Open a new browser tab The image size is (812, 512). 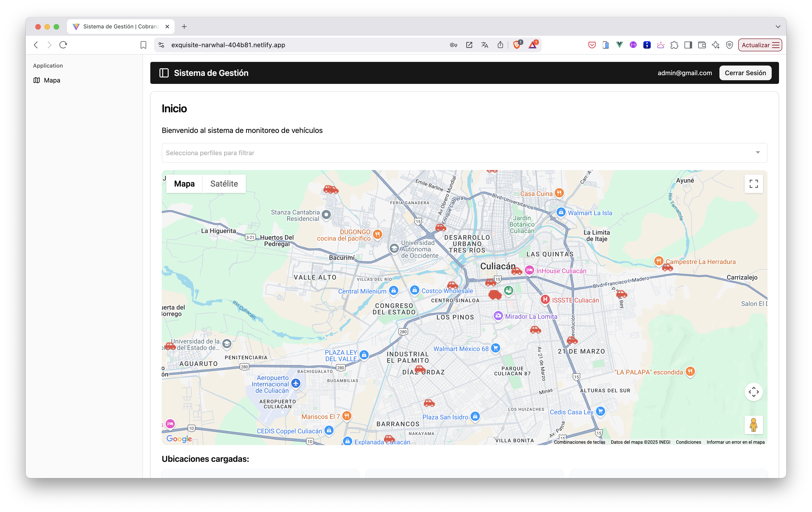point(184,27)
